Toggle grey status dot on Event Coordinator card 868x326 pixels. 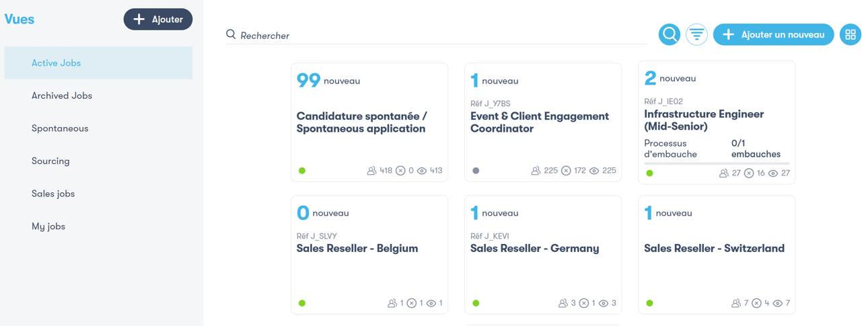click(x=476, y=171)
